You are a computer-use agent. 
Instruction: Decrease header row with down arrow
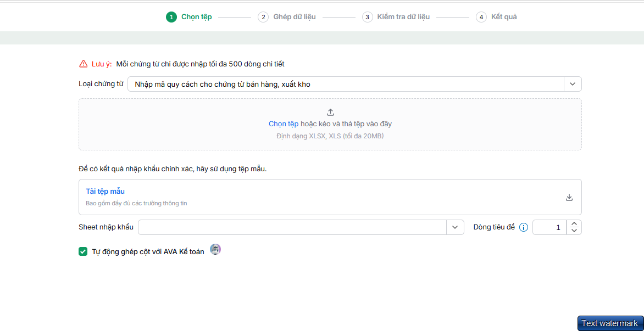coord(574,231)
